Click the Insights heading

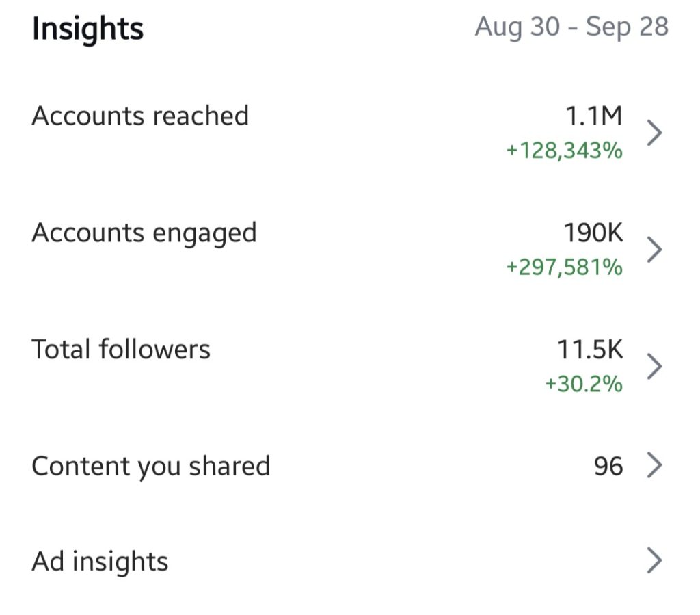click(x=87, y=29)
